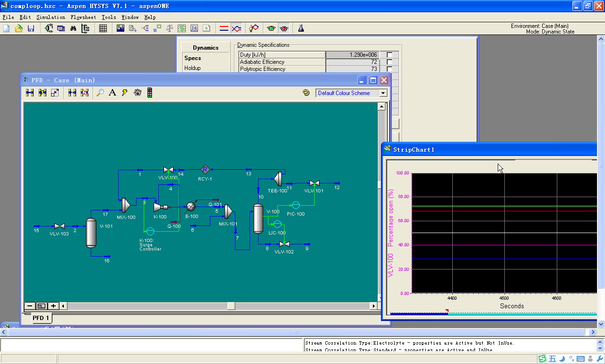The width and height of the screenshot is (605, 364).
Task: Click the VLV-103 valve
Action: (59, 226)
